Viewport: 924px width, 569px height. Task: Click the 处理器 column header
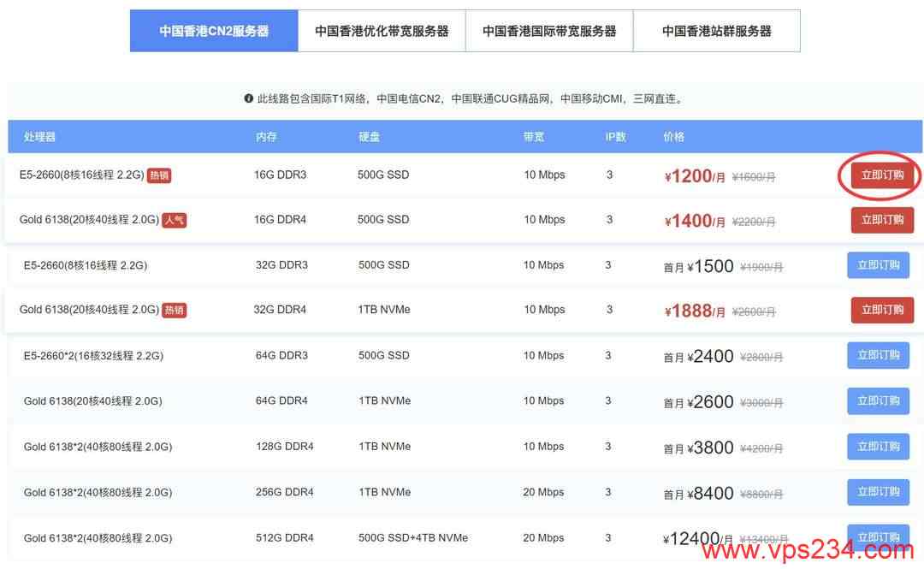pyautogui.click(x=39, y=137)
